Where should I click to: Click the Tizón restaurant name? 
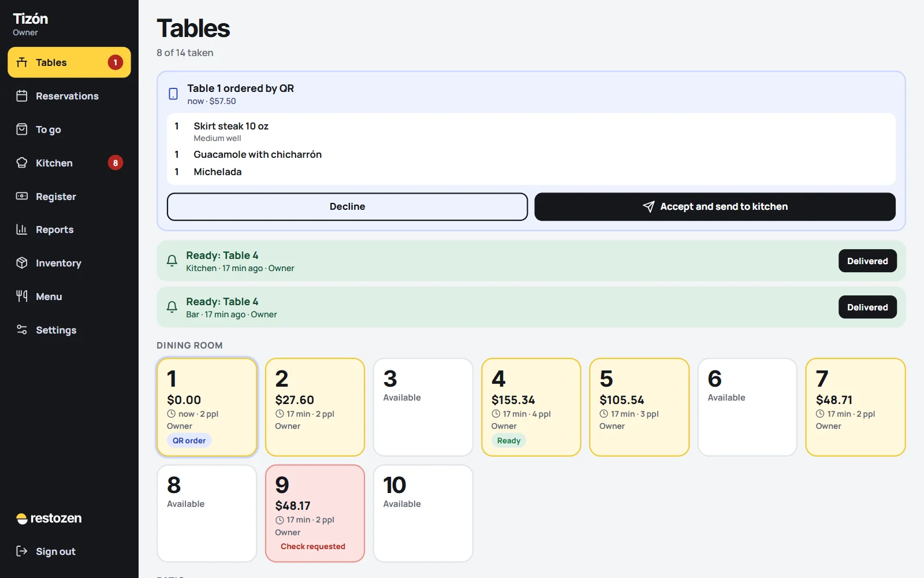[x=31, y=18]
